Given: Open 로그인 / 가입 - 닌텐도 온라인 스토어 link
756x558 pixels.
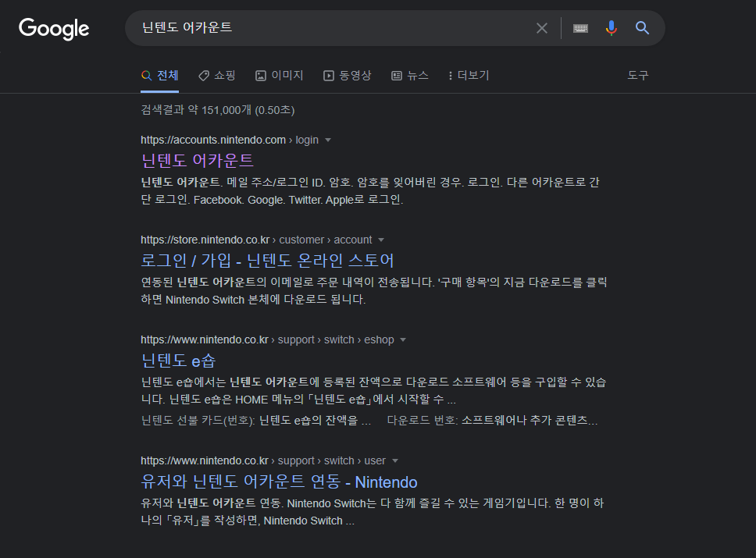Looking at the screenshot, I should click(268, 261).
